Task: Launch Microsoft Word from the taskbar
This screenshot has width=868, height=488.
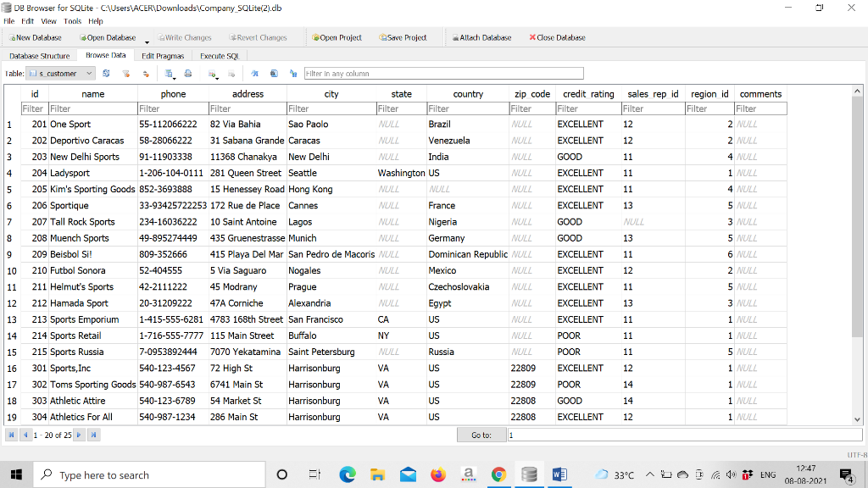Action: pyautogui.click(x=559, y=474)
